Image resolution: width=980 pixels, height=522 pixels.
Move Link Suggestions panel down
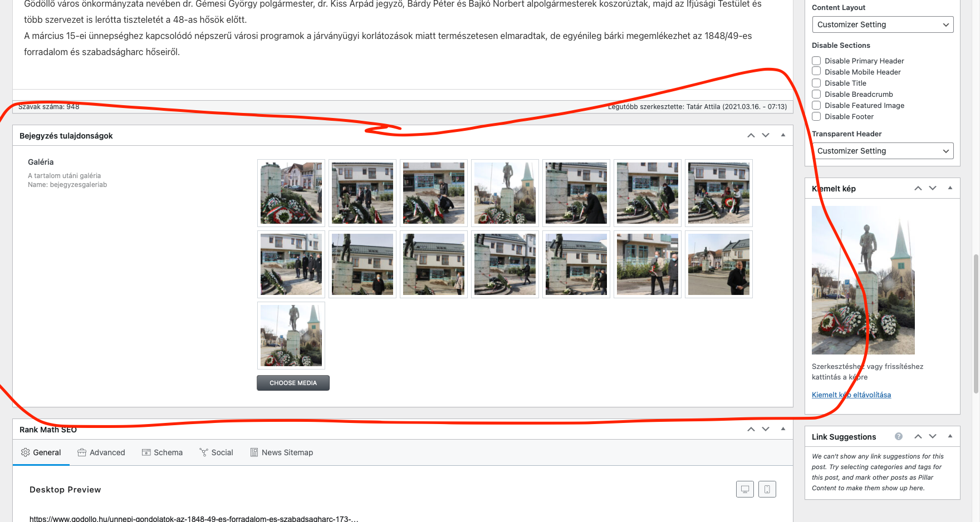(x=933, y=436)
